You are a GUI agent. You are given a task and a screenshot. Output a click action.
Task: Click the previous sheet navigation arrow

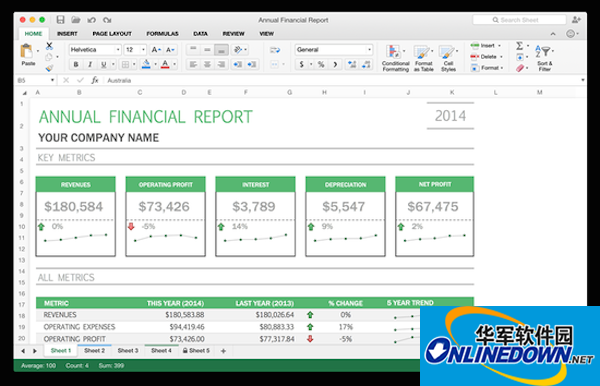(23, 351)
